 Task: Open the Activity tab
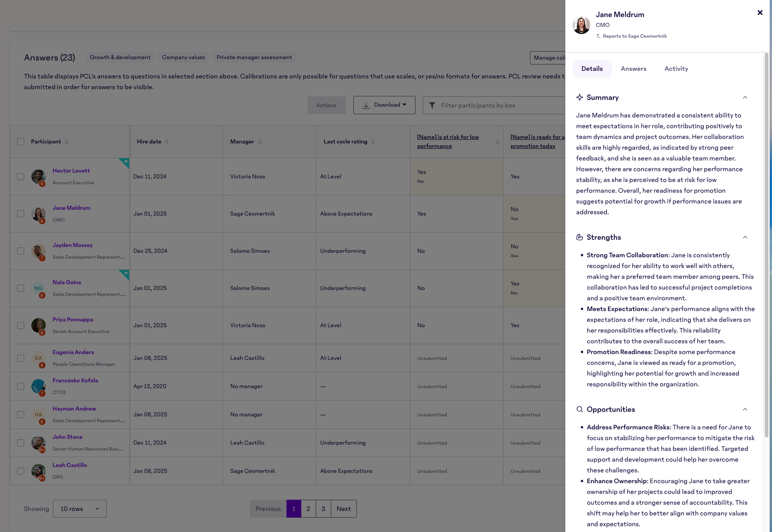pos(676,69)
